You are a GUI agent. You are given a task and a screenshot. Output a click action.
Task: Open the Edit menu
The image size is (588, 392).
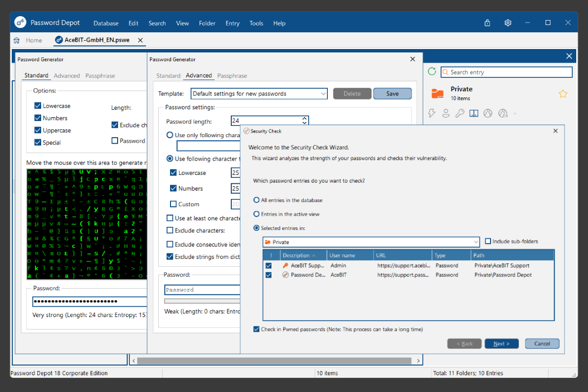point(133,23)
